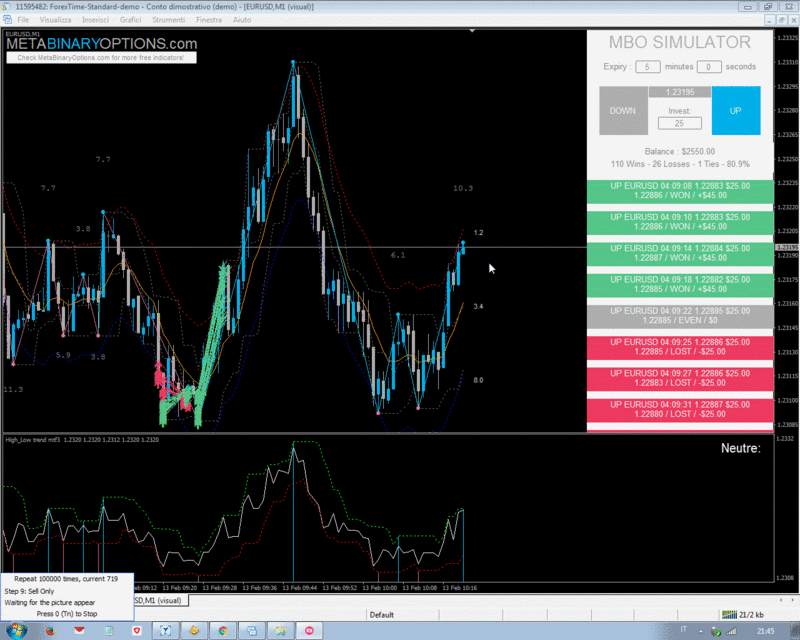Screen dimensions: 800x640
Task: Click the chart shift triangle marker
Action: (472, 31)
